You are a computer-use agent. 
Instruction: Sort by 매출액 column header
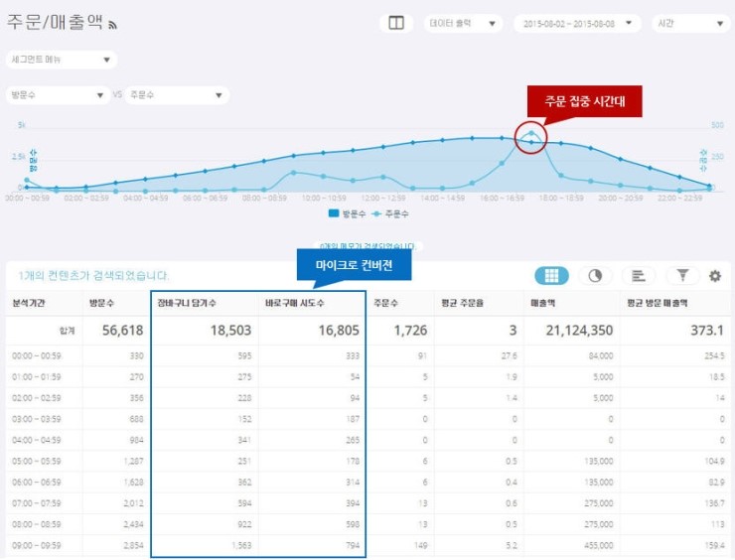click(544, 304)
